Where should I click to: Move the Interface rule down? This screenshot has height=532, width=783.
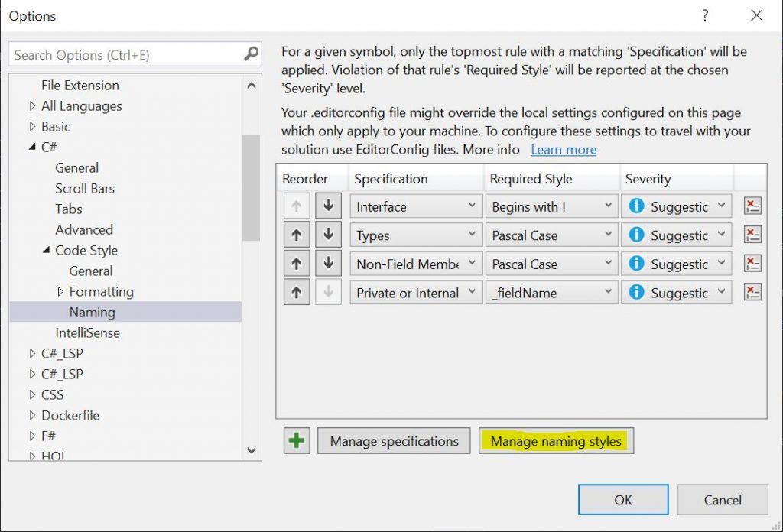[328, 206]
